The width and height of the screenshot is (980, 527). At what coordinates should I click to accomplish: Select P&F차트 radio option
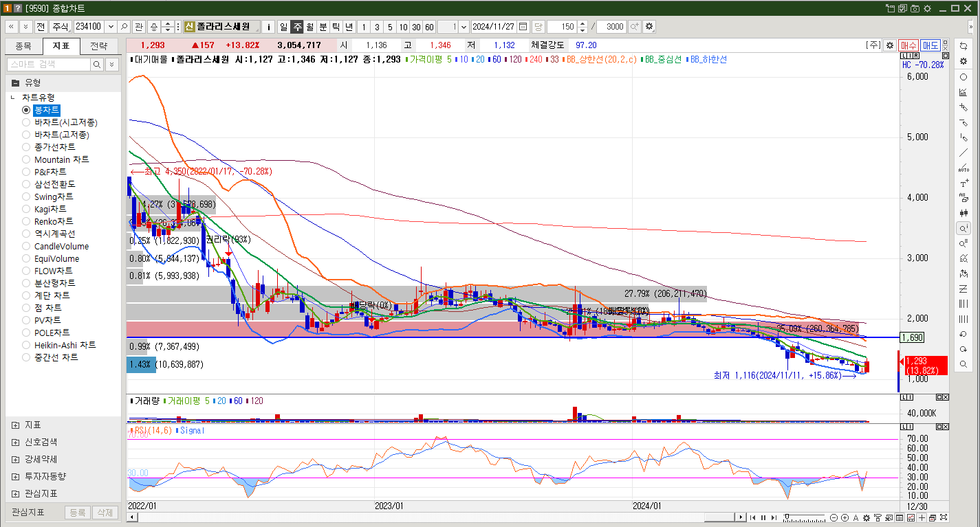[26, 172]
